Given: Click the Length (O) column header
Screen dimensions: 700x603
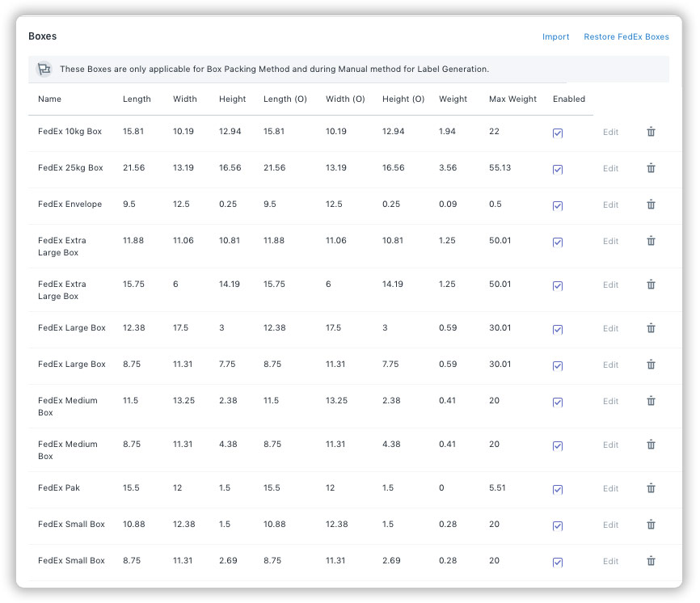Looking at the screenshot, I should point(285,99).
